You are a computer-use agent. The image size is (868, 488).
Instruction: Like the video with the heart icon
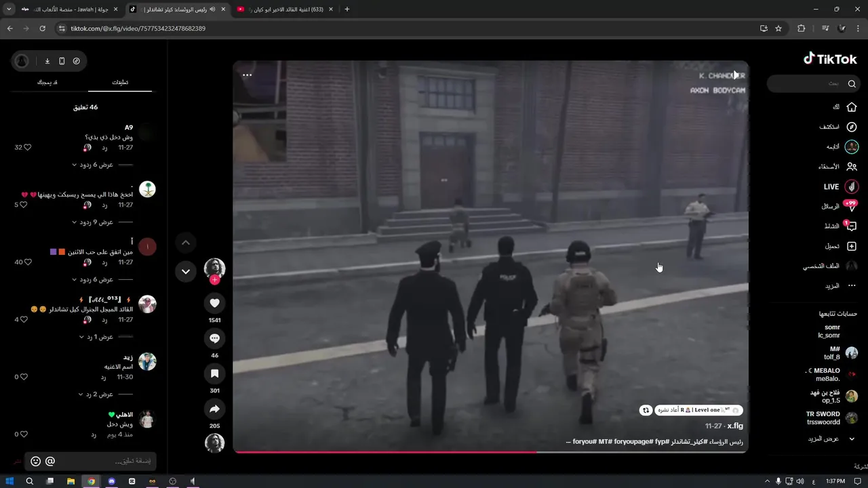(x=215, y=303)
